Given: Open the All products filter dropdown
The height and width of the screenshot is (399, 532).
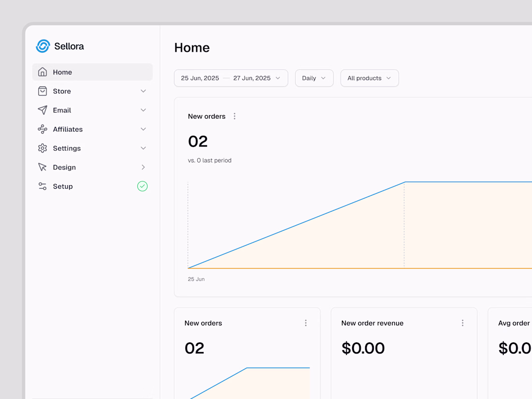Looking at the screenshot, I should coord(369,78).
